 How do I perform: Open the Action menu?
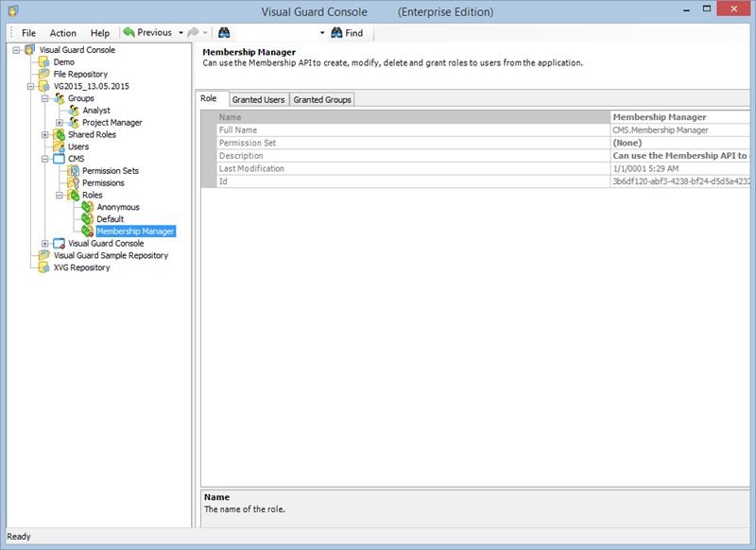[x=62, y=33]
